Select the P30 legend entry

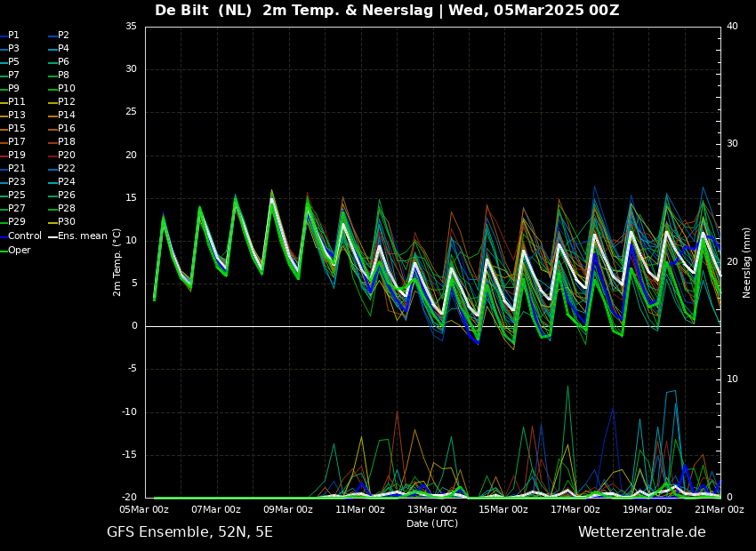(x=67, y=221)
